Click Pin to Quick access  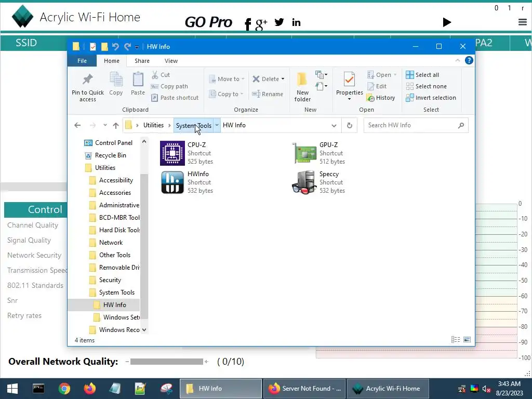click(87, 87)
